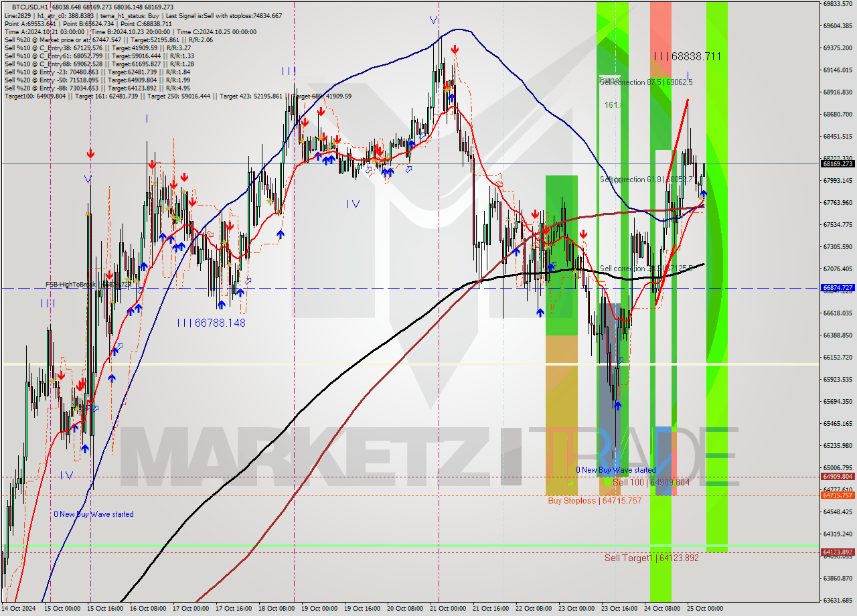Select the 'I I I 66788.148' wave label

point(211,323)
